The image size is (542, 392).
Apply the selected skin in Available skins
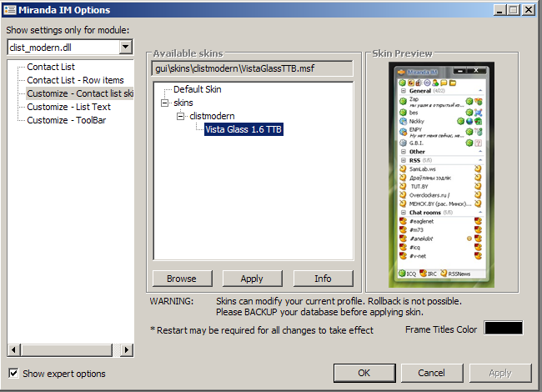253,279
